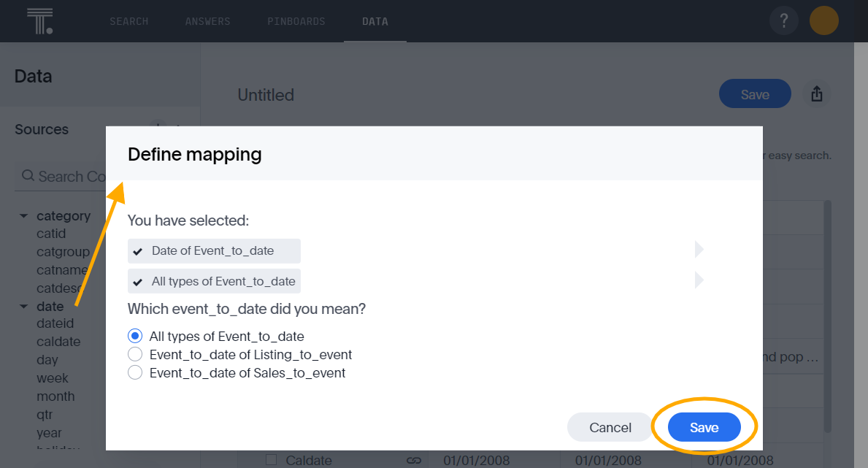Choose Event_to_date of Sales_to_event mapping
868x468 pixels.
tap(135, 372)
